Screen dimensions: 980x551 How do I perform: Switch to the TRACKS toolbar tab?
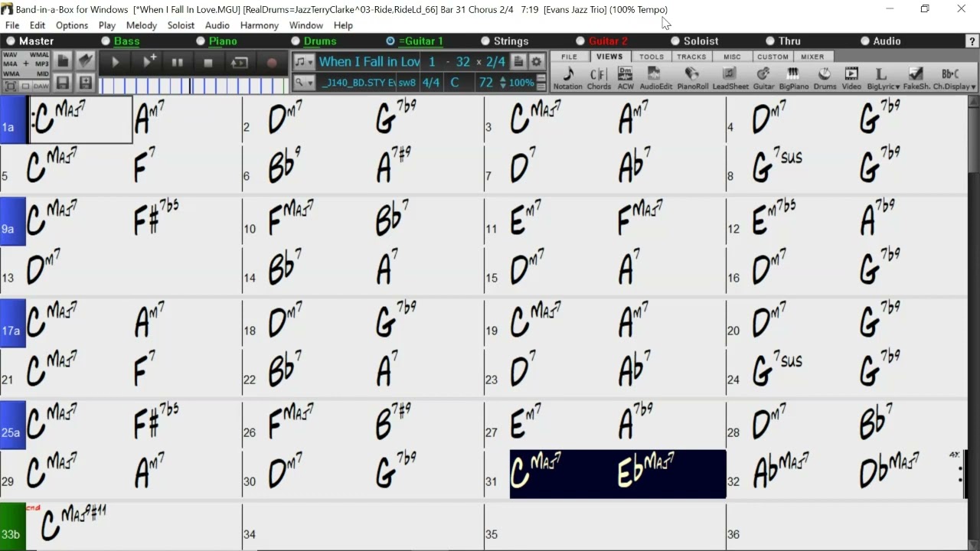pyautogui.click(x=691, y=57)
